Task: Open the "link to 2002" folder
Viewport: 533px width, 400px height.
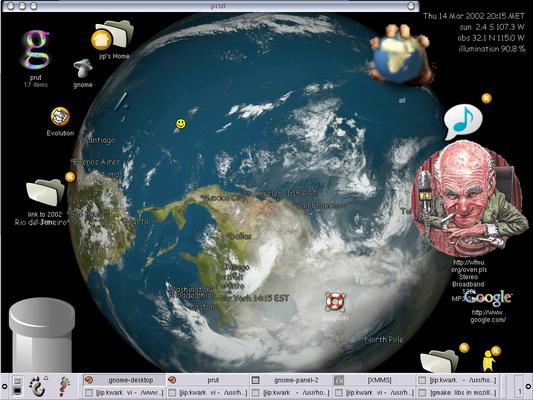Action: pyautogui.click(x=45, y=193)
